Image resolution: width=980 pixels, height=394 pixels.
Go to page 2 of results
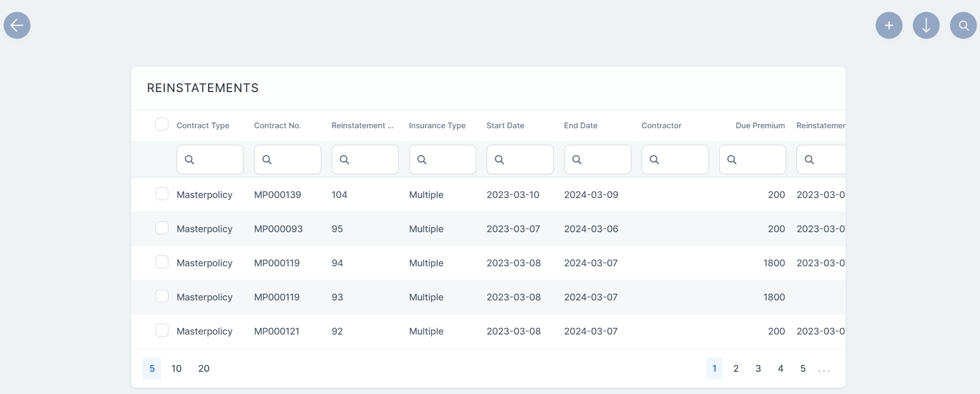[736, 369]
